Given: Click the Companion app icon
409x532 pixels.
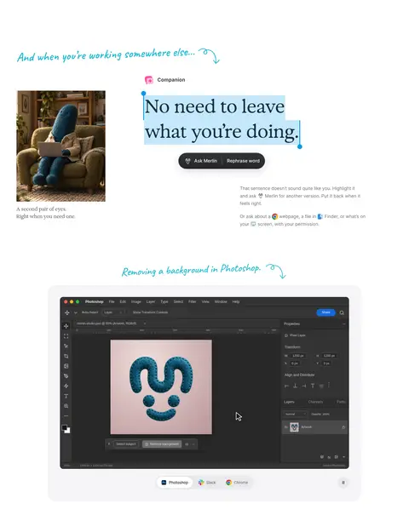Looking at the screenshot, I should tap(149, 80).
